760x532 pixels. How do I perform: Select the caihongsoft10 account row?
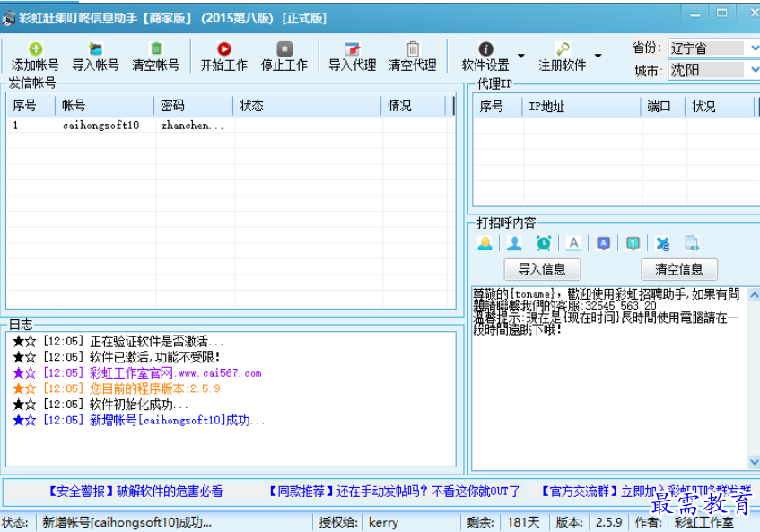pyautogui.click(x=100, y=126)
